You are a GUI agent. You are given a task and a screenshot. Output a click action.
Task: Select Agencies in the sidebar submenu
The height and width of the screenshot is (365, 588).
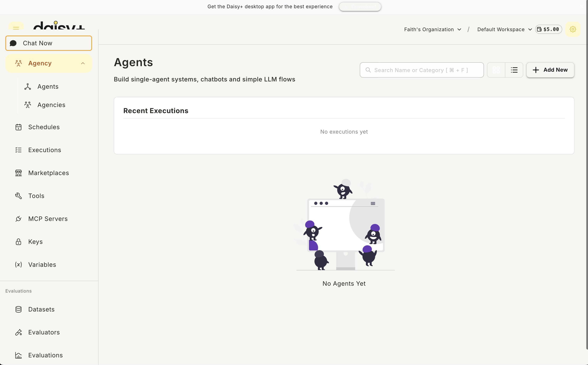click(x=51, y=105)
